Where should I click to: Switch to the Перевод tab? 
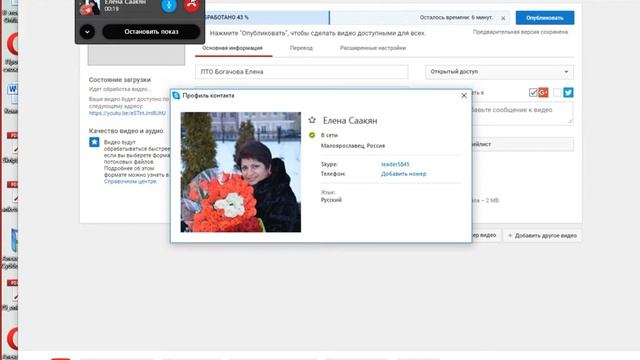coord(301,48)
